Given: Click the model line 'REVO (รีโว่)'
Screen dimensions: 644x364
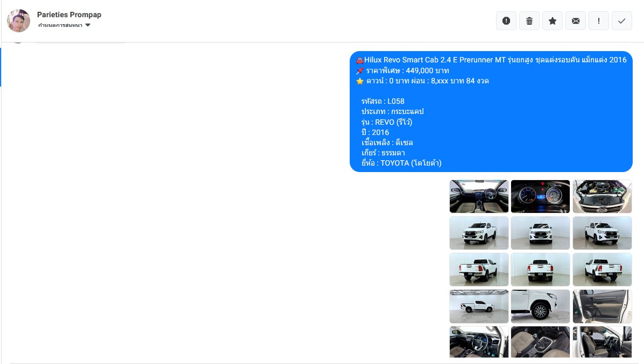Looking at the screenshot, I should click(386, 122).
